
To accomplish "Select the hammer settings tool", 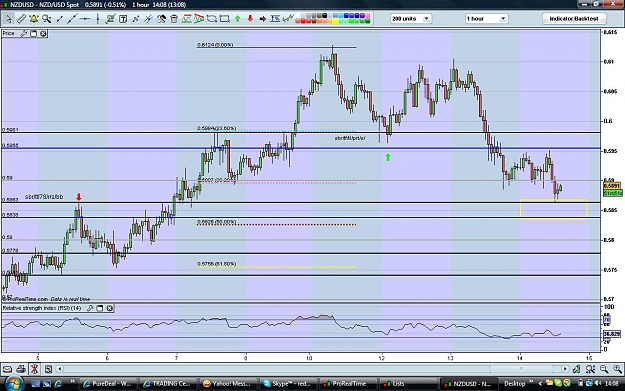I will point(161,19).
